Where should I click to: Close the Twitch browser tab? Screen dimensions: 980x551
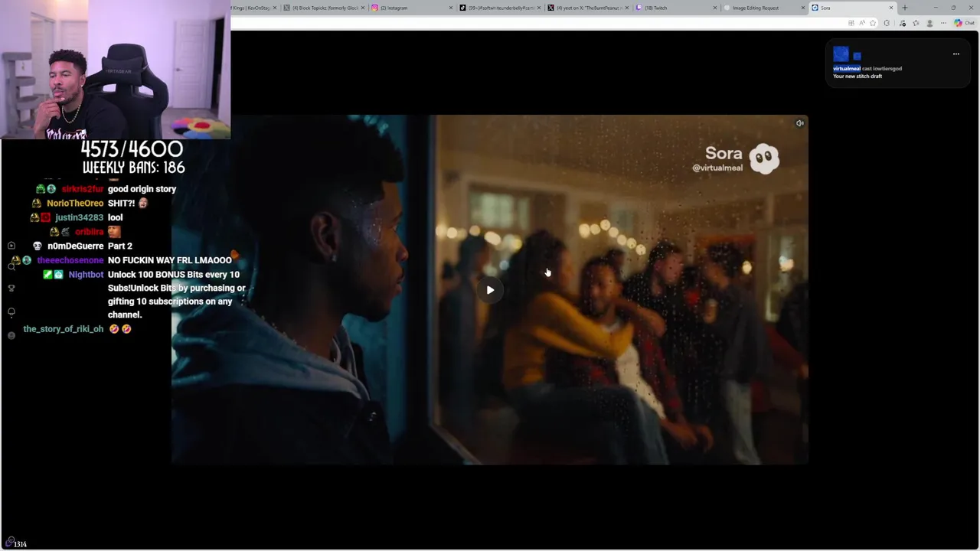[715, 8]
